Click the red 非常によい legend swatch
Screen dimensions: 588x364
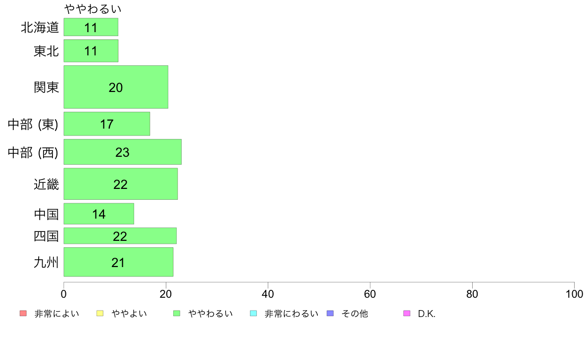tap(23, 314)
